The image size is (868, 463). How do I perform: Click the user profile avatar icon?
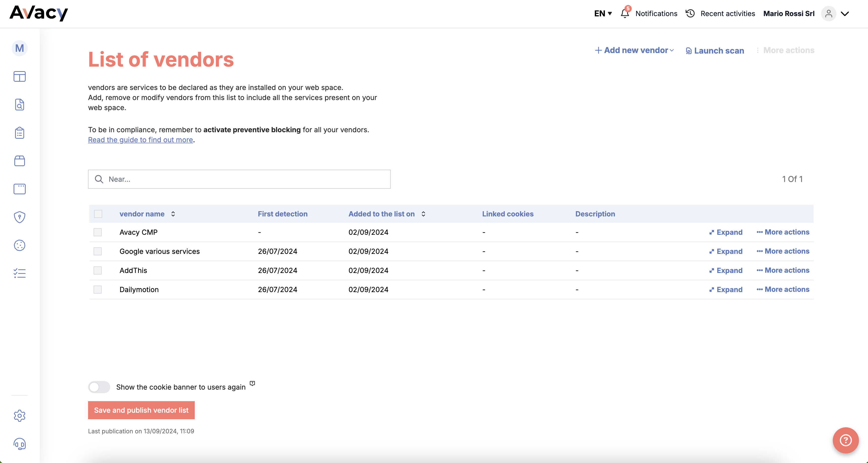[828, 14]
